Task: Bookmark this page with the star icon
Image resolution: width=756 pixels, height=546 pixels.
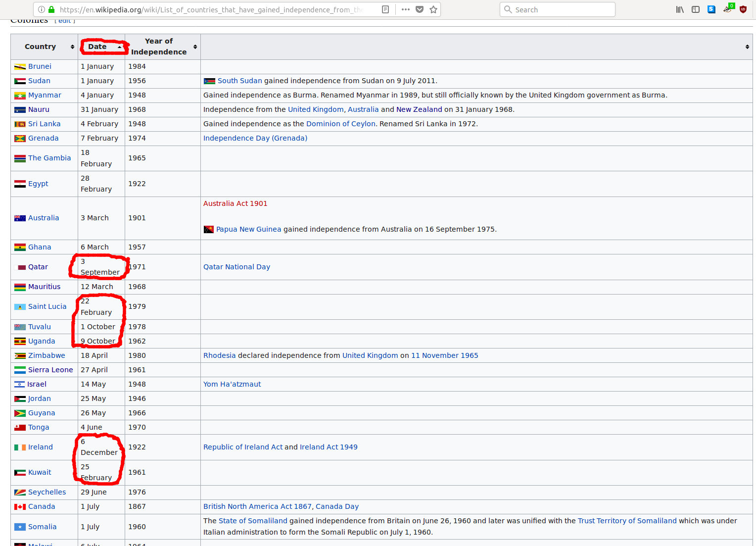Action: coord(433,9)
